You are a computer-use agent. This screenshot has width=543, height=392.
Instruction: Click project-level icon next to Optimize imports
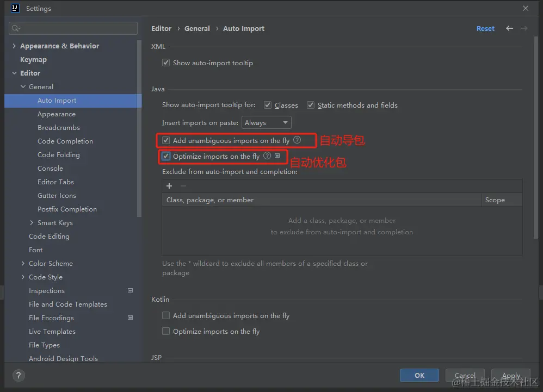[277, 155]
